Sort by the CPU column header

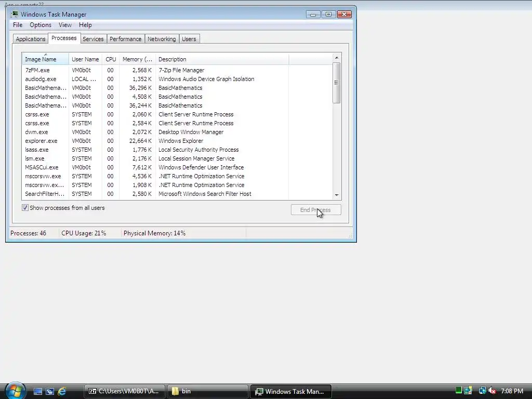click(x=111, y=59)
